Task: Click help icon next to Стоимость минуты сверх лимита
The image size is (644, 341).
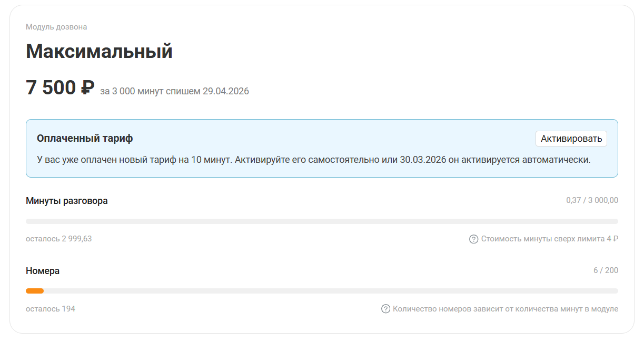Action: pos(473,239)
